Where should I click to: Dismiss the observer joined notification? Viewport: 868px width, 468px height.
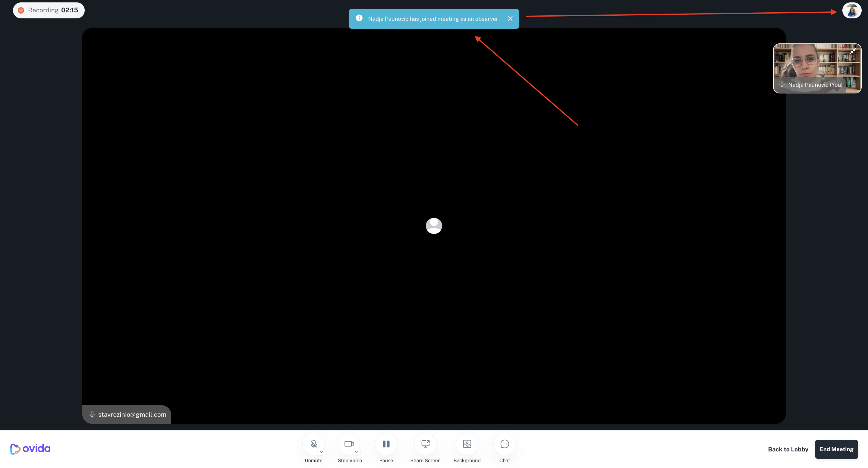pos(510,18)
